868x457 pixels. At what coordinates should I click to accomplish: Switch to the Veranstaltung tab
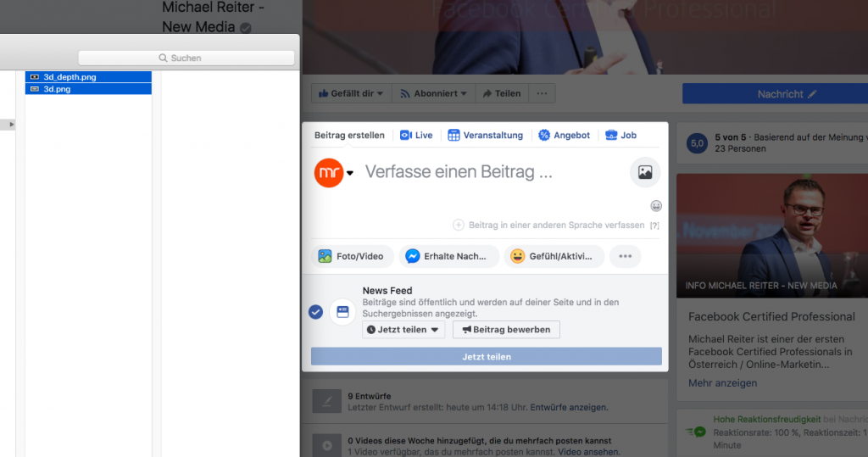pos(485,135)
